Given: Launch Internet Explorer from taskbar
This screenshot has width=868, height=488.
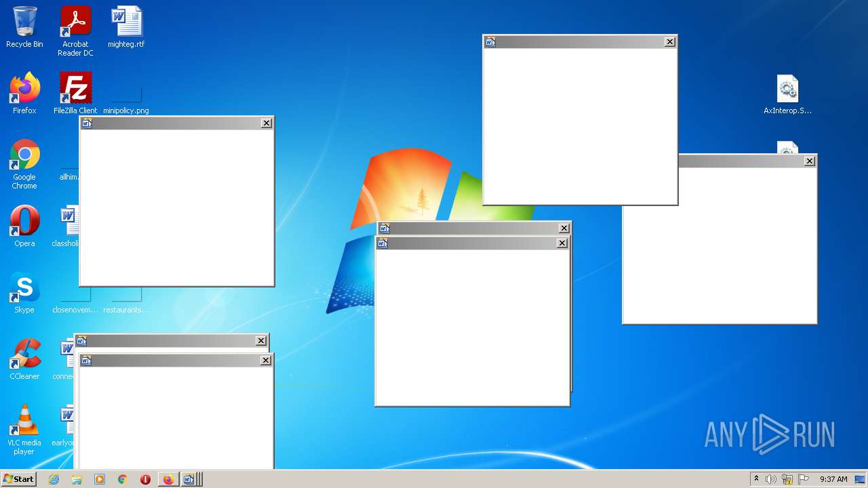Looking at the screenshot, I should coord(54,479).
